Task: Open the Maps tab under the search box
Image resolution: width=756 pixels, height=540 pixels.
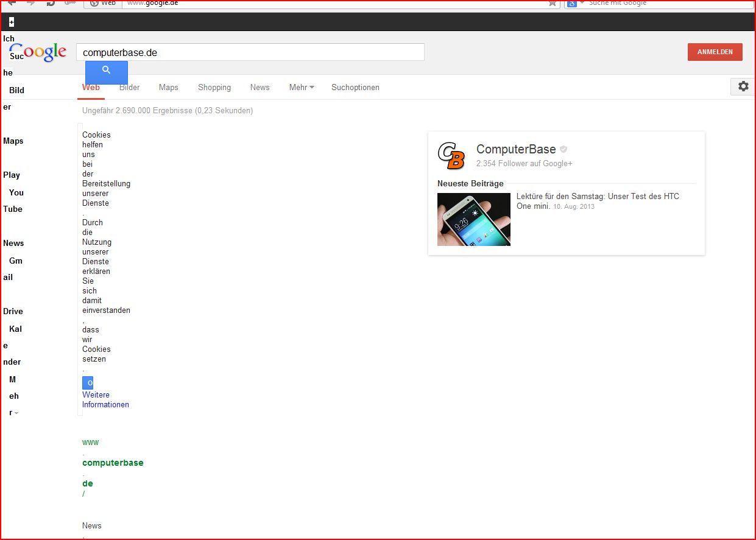Action: point(169,88)
